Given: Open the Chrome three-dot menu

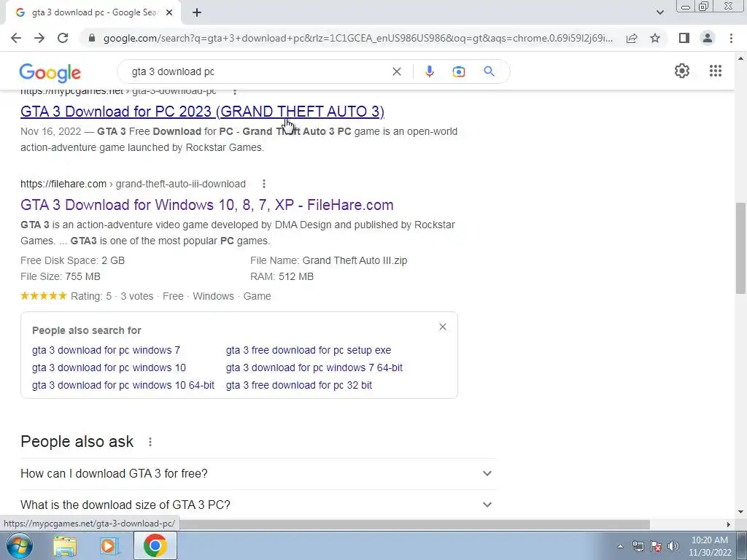Looking at the screenshot, I should (x=731, y=38).
